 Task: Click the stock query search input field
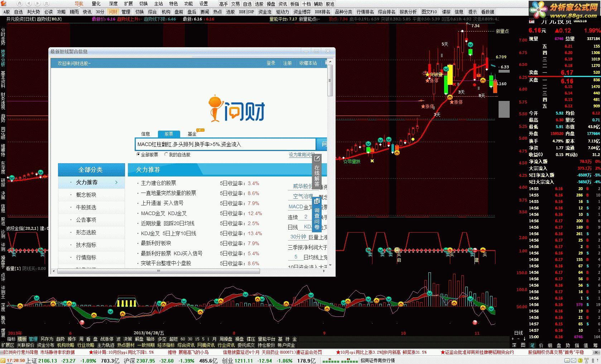(x=225, y=144)
